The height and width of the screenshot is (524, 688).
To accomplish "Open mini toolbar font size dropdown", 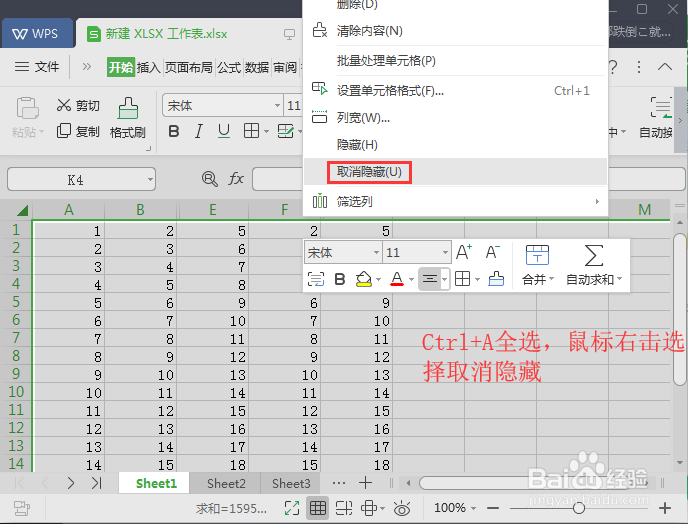I will coord(445,252).
